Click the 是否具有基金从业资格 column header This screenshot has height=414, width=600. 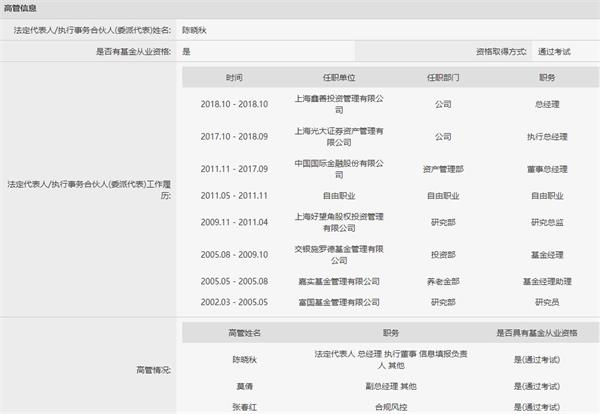coord(535,332)
